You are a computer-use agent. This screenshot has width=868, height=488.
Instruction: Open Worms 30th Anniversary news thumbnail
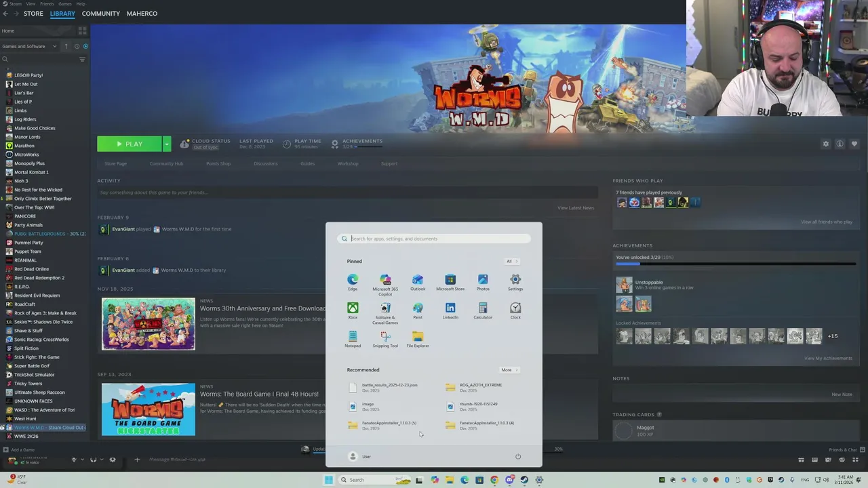click(x=149, y=324)
